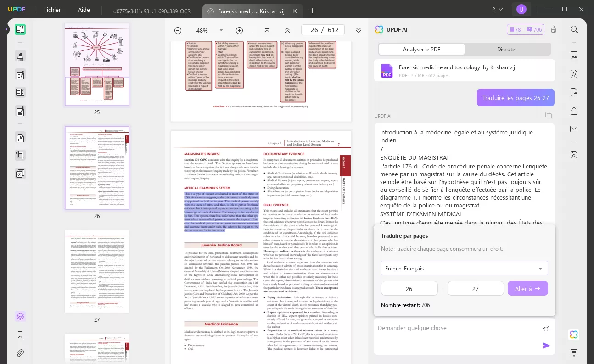Open the Protect PDF lock icon

[x=574, y=93]
